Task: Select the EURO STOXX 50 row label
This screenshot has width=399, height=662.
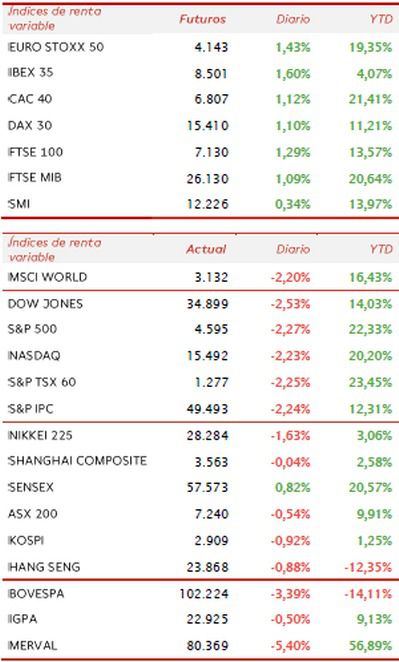Action: [56, 47]
